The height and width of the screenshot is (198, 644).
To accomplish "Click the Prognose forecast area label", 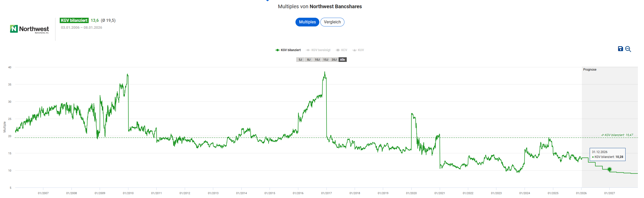I will pyautogui.click(x=590, y=70).
